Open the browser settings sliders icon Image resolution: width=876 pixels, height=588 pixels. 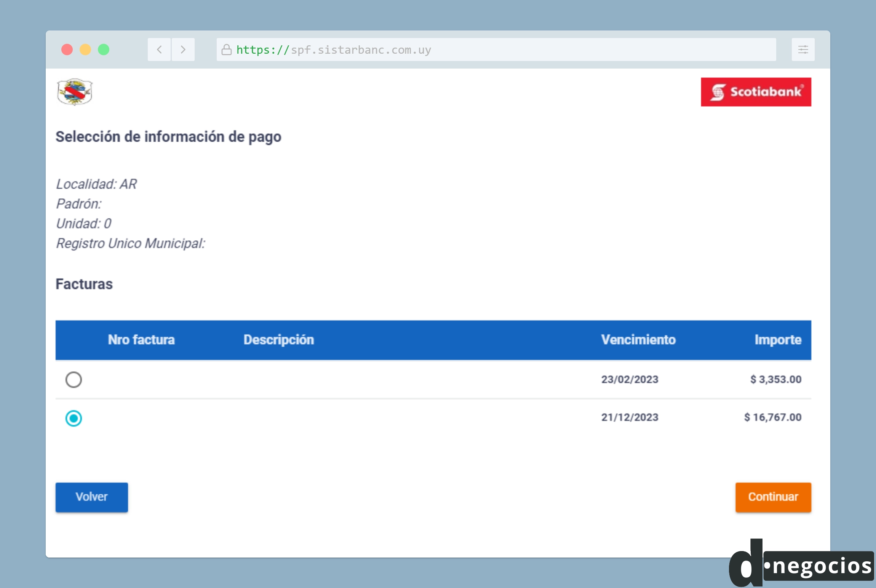click(x=803, y=50)
